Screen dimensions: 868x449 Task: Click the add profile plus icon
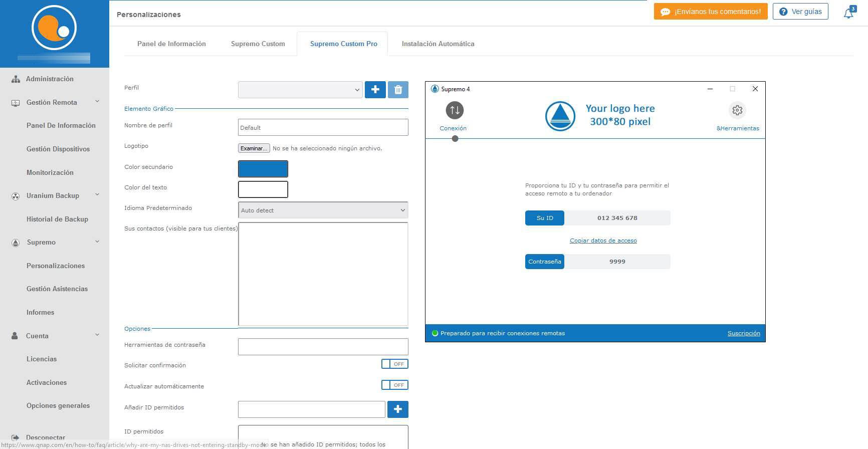375,90
